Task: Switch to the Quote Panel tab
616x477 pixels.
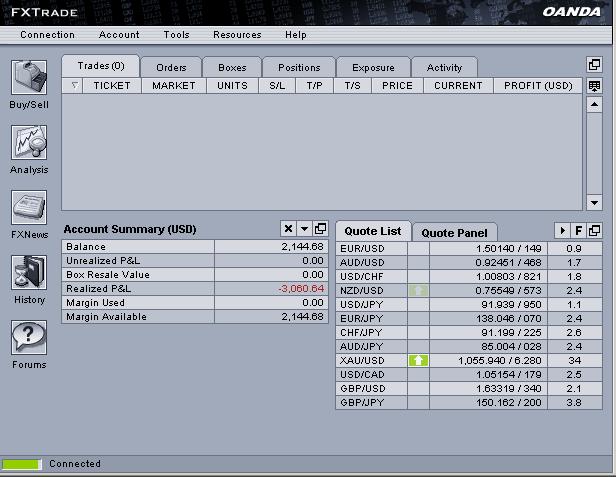Action: coord(454,233)
